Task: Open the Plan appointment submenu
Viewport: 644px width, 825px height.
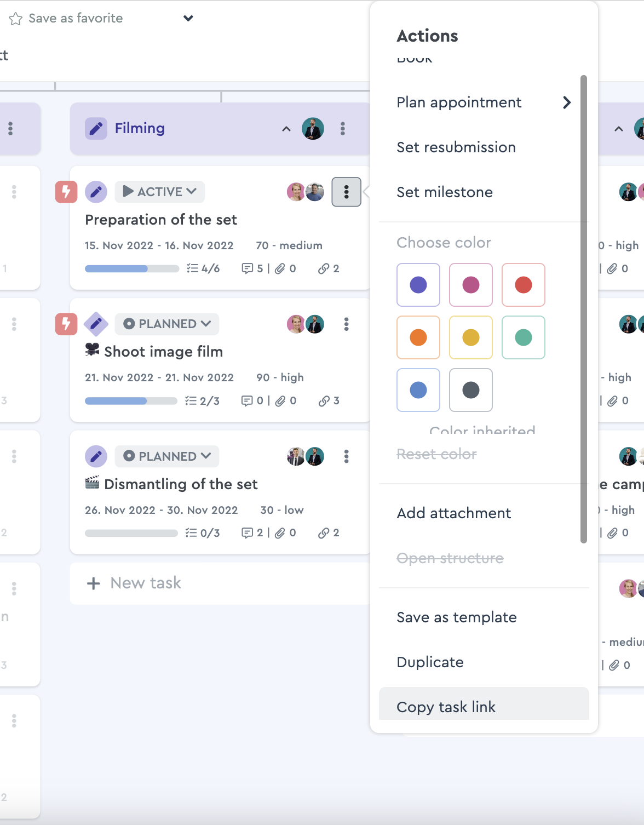Action: pyautogui.click(x=484, y=102)
